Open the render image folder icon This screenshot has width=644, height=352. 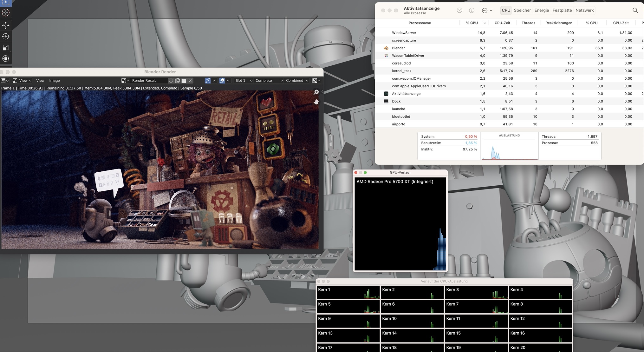click(184, 81)
